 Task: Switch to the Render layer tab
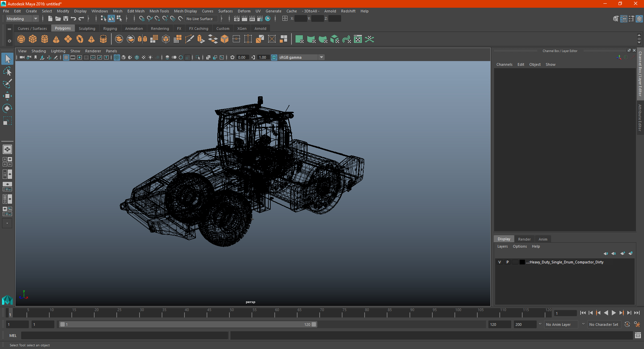(524, 239)
